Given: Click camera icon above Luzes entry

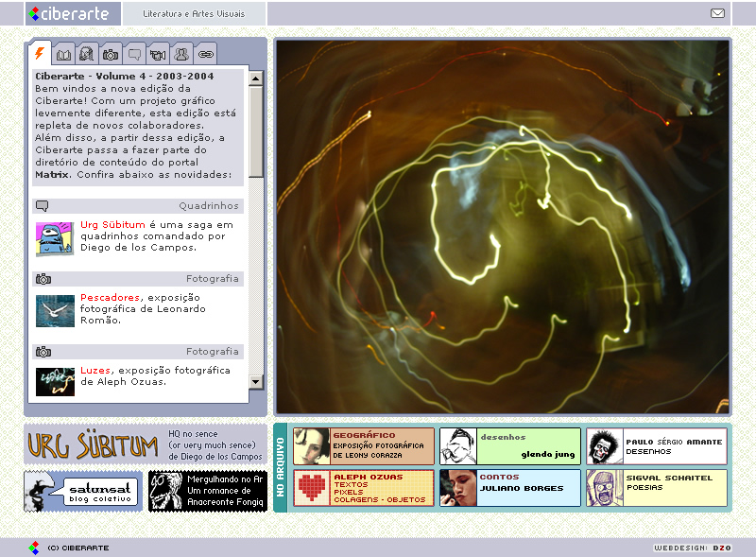Looking at the screenshot, I should [43, 352].
